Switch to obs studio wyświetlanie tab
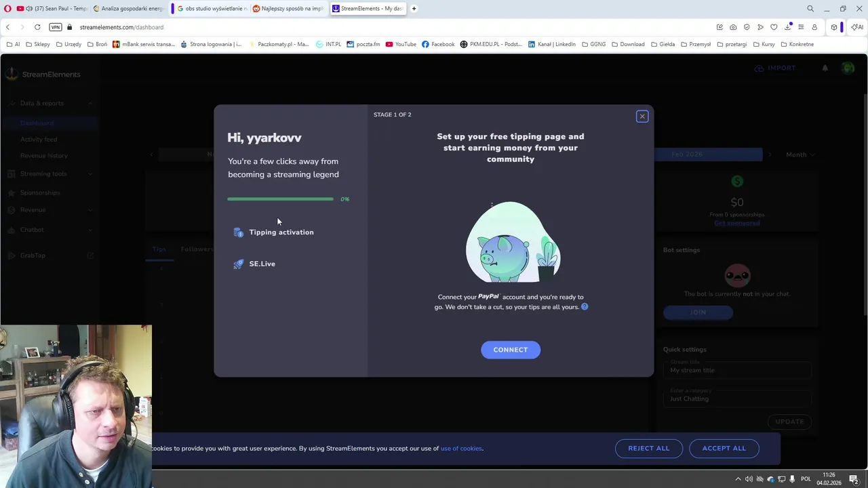The width and height of the screenshot is (868, 488). (x=212, y=9)
